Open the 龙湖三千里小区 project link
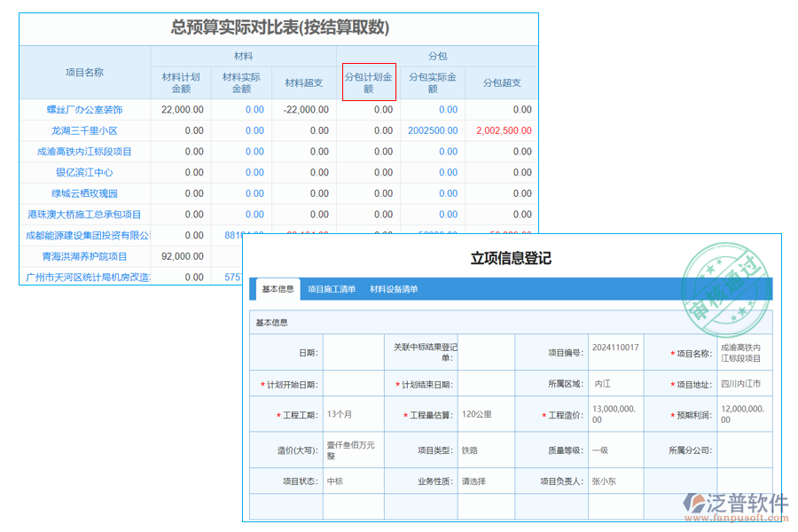This screenshot has width=798, height=532. pos(80,130)
